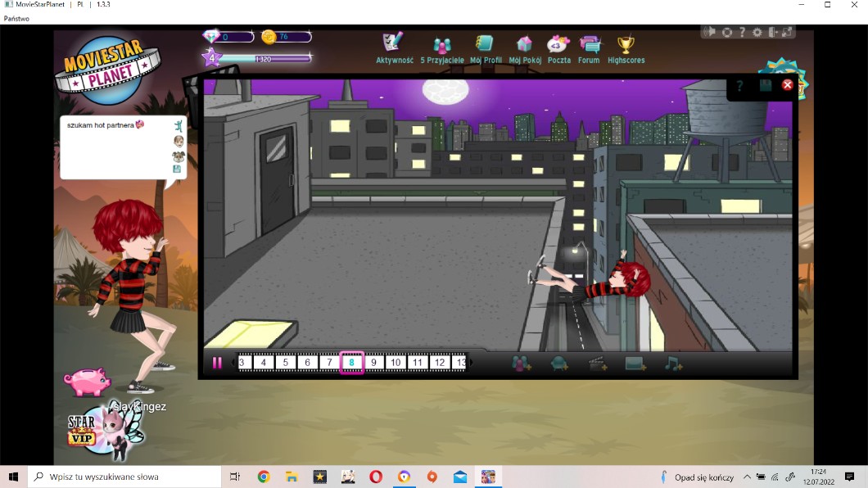Image resolution: width=868 pixels, height=488 pixels.
Task: Click the animation pose icon in speech bubble
Action: click(178, 126)
